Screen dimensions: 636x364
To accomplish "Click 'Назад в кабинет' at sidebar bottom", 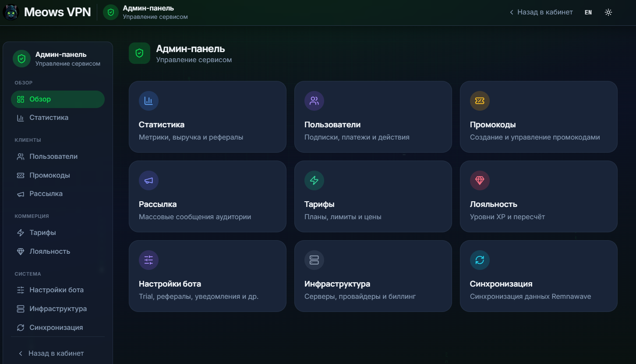I will [56, 353].
